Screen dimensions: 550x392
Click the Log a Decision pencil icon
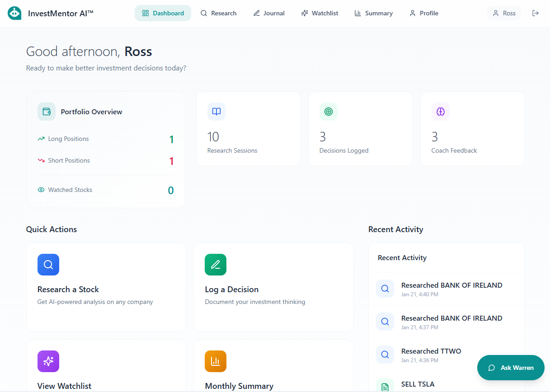[x=216, y=265]
